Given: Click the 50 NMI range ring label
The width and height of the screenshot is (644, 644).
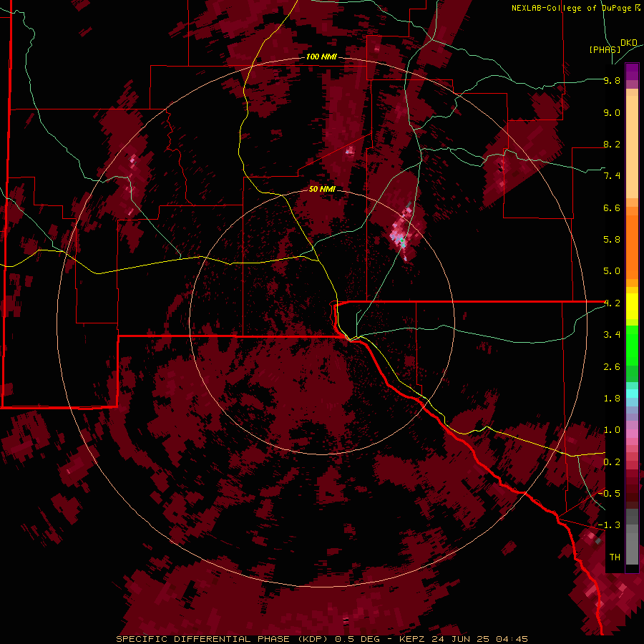Looking at the screenshot, I should tap(322, 189).
